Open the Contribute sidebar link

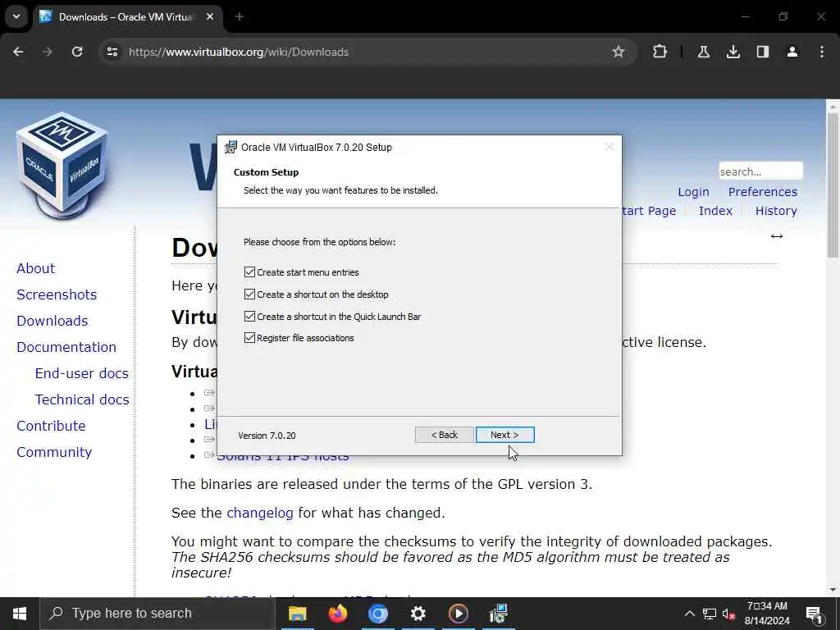[x=51, y=426]
